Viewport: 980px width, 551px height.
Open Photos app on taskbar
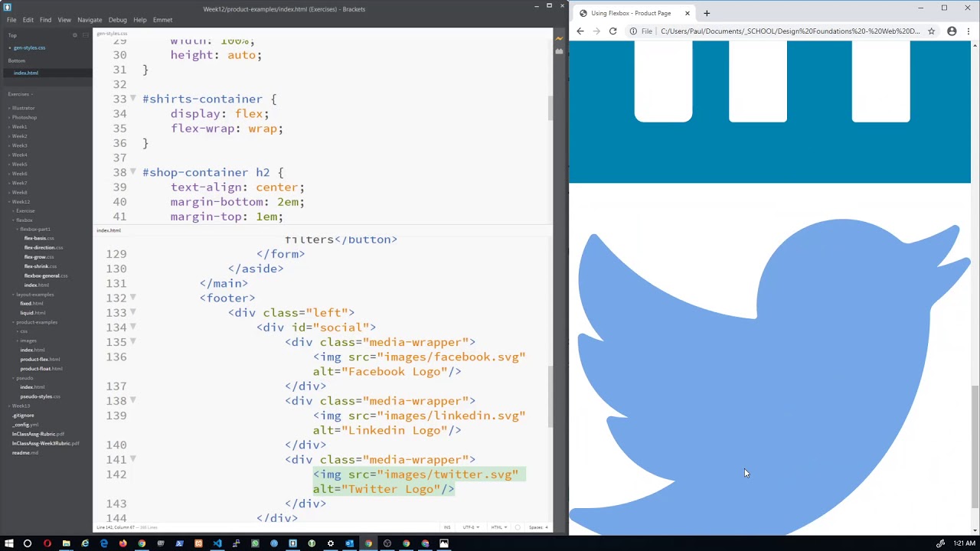coord(443,543)
